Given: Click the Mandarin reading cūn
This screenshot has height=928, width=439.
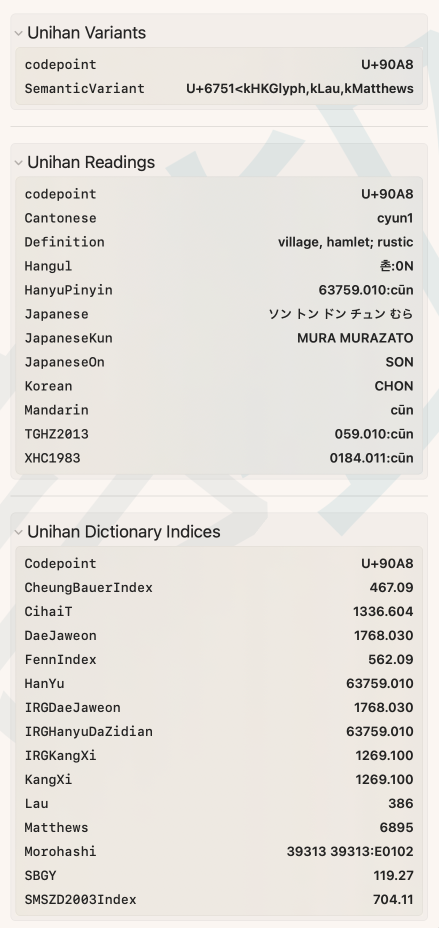Looking at the screenshot, I should 402,410.
